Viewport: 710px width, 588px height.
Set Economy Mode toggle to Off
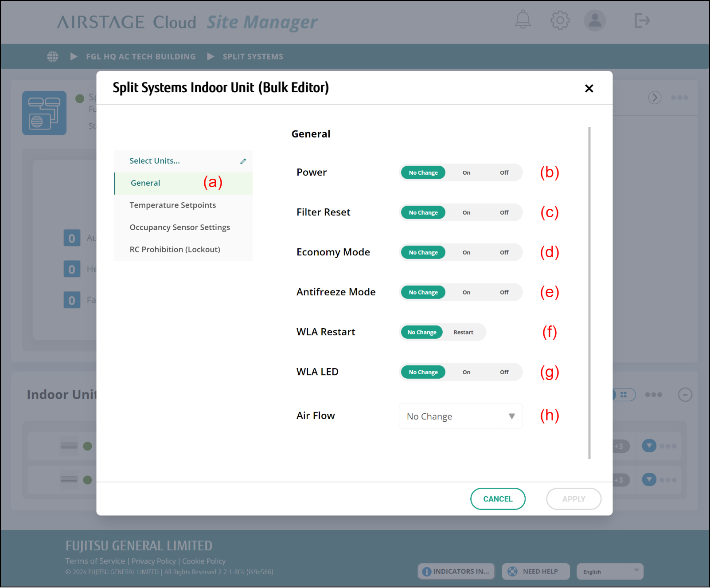coord(504,253)
